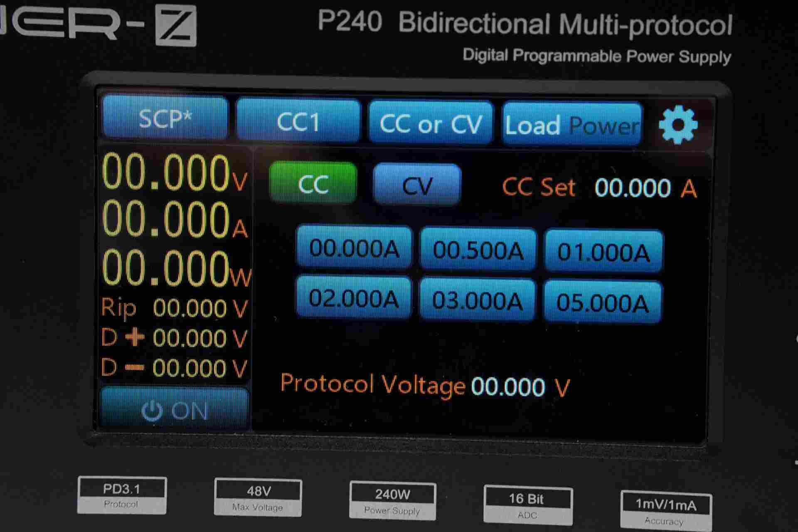The width and height of the screenshot is (798, 532).
Task: Set current preset to 01.000A
Action: coord(603,252)
